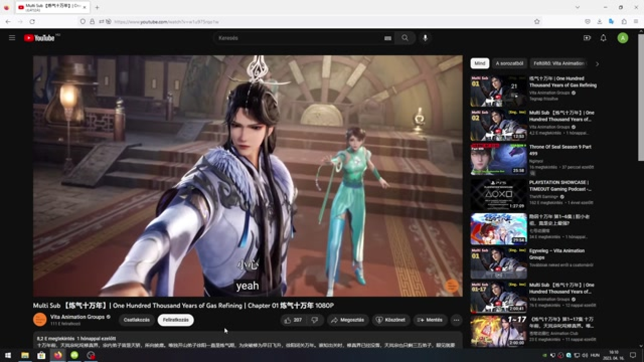The image size is (644, 362).
Task: Bookmark this page with the star icon
Action: pos(537,22)
